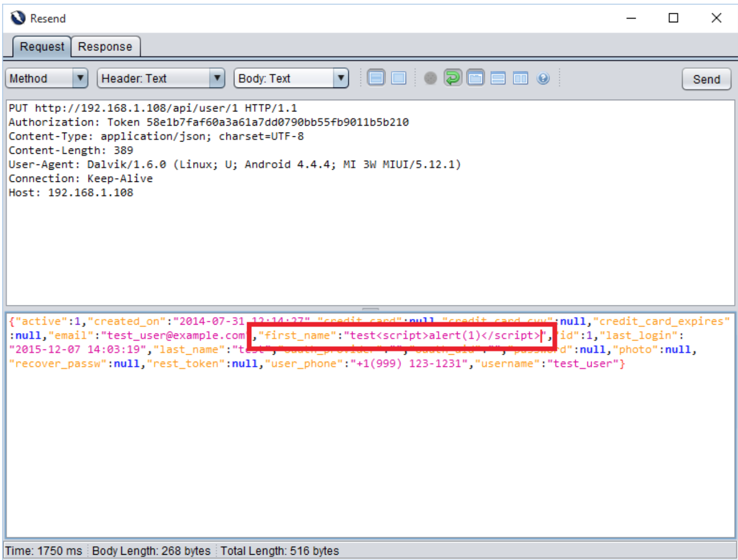Image resolution: width=738 pixels, height=560 pixels.
Task: Open the Method dropdown
Action: [47, 78]
